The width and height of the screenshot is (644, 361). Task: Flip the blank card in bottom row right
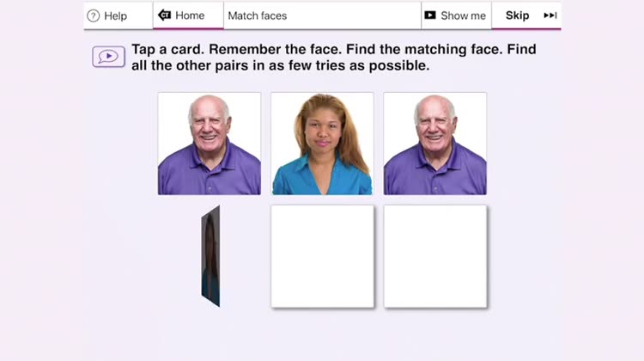coord(435,256)
